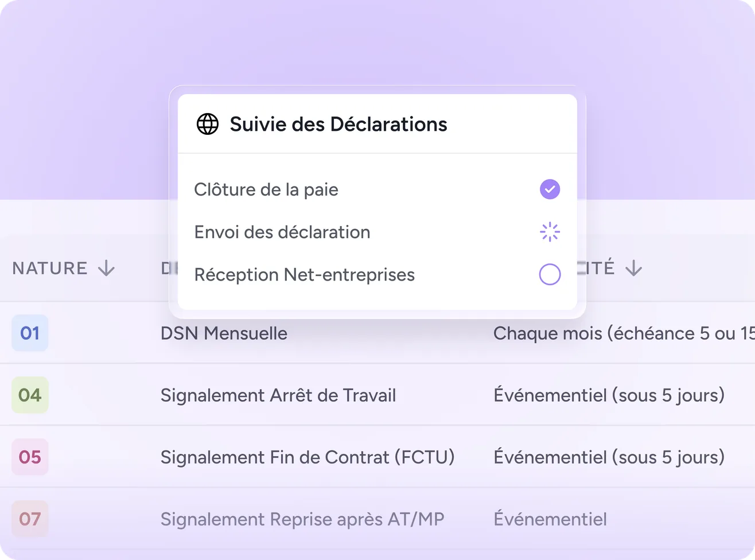Click the NATURE column header label

coord(50,268)
